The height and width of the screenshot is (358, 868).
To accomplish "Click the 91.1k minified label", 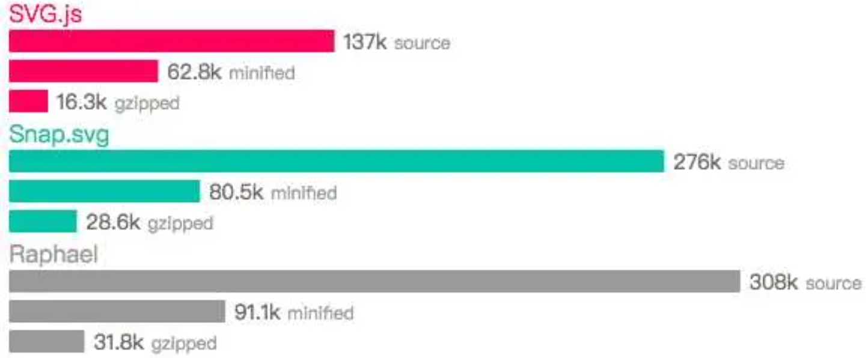I will click(294, 312).
